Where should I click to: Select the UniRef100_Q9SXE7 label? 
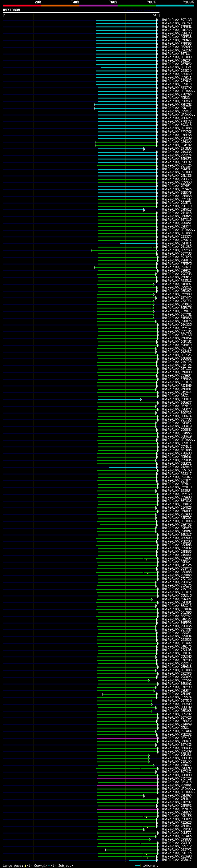click(177, 111)
